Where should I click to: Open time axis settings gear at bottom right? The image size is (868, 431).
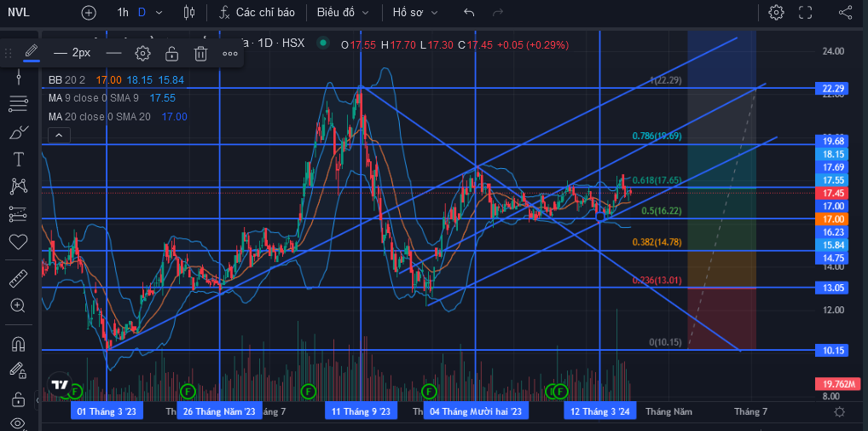point(839,412)
